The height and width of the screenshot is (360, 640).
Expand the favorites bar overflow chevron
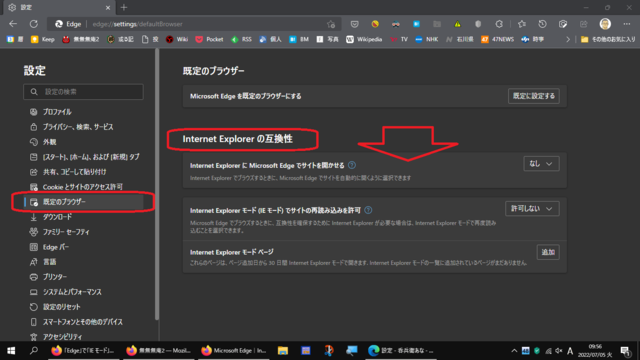tap(568, 39)
